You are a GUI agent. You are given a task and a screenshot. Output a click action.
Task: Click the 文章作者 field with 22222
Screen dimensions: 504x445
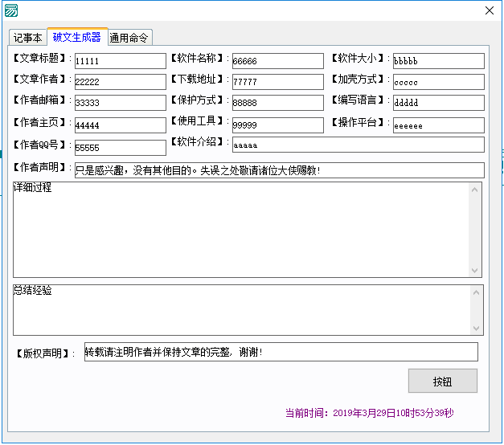coord(121,82)
